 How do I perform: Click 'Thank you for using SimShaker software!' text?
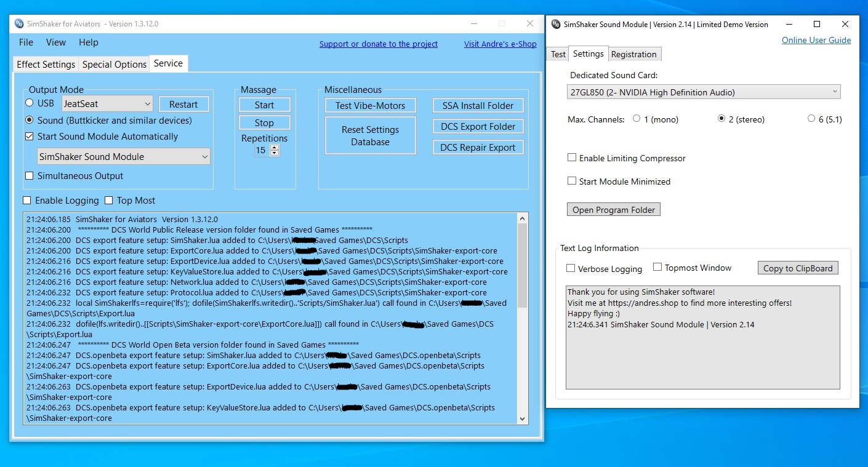coord(641,292)
